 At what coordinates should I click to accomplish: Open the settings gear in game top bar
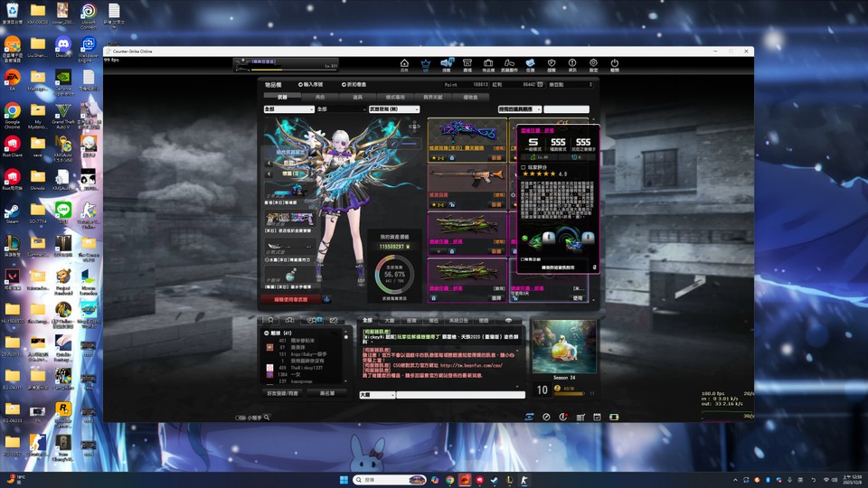coord(594,64)
